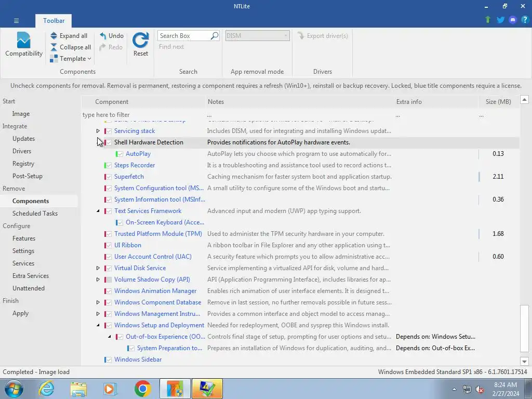Click the network tray icon
Screen dimensions: 532x399
(467, 390)
